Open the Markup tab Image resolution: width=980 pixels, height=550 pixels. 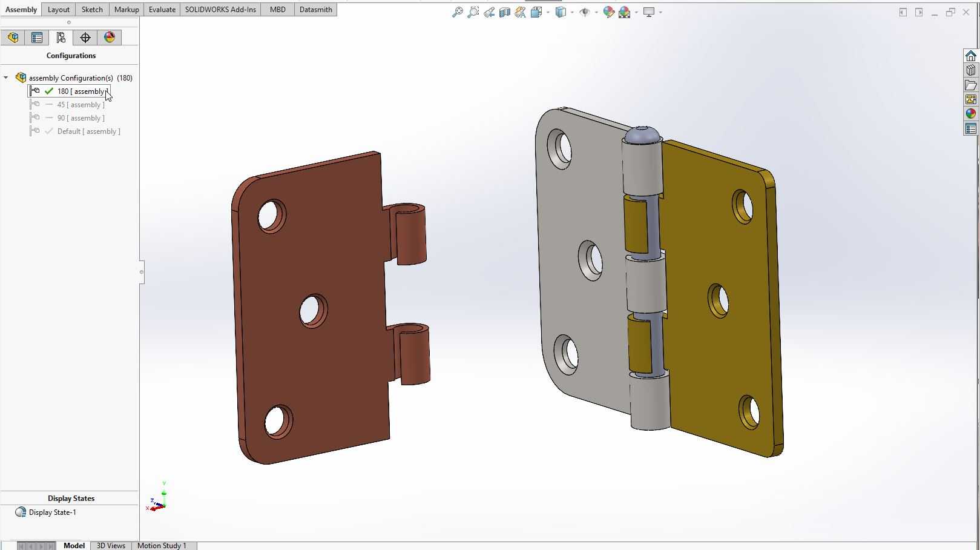pos(127,10)
